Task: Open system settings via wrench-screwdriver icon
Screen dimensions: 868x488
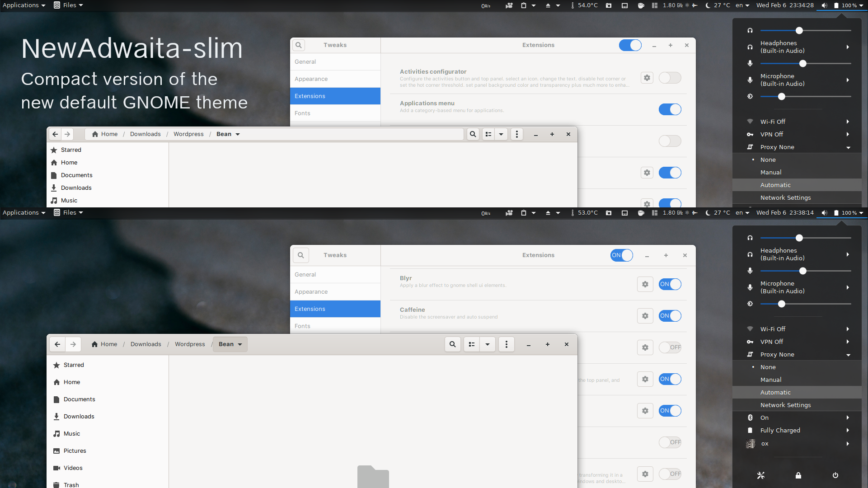Action: [761, 475]
